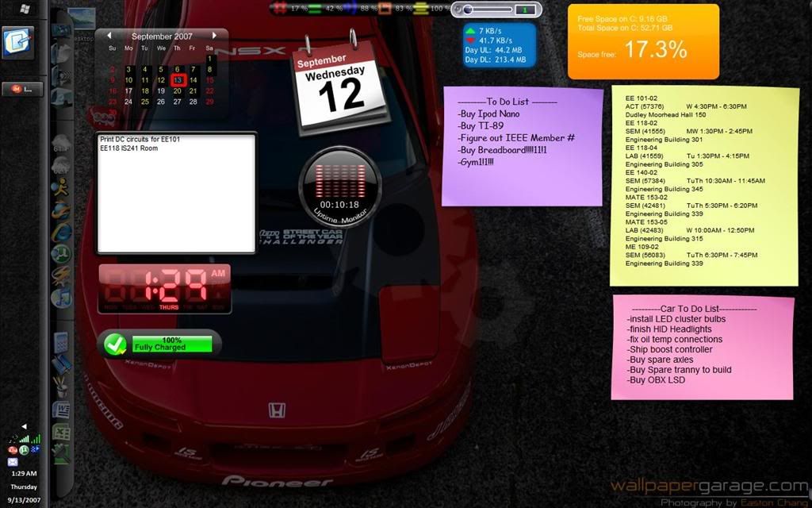The image size is (812, 508).
Task: Click the Fully Charged battery bar
Action: point(172,344)
